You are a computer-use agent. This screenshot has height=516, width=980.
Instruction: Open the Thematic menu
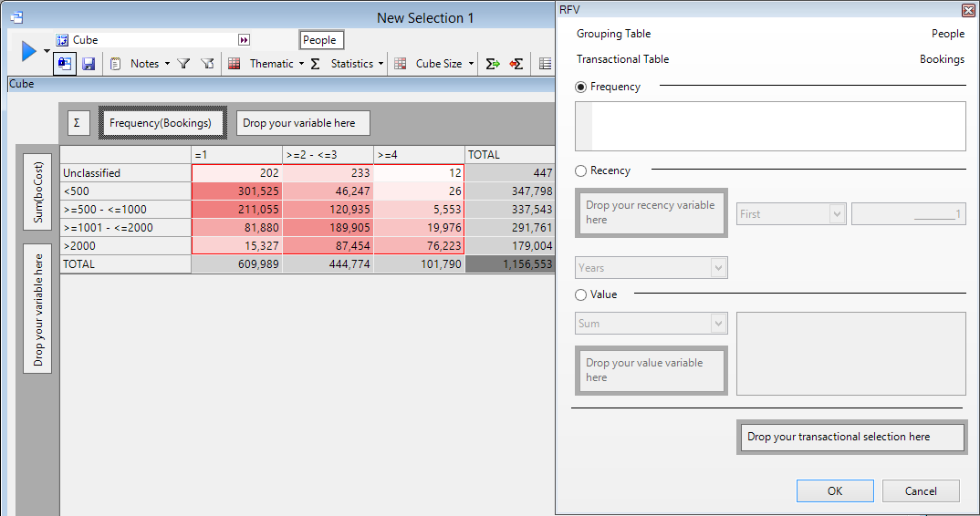(x=271, y=64)
